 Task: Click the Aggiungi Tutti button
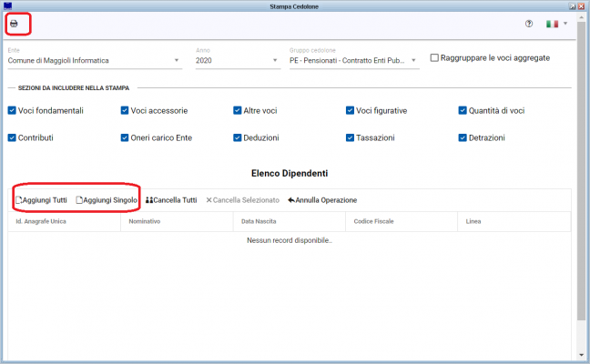coord(41,200)
